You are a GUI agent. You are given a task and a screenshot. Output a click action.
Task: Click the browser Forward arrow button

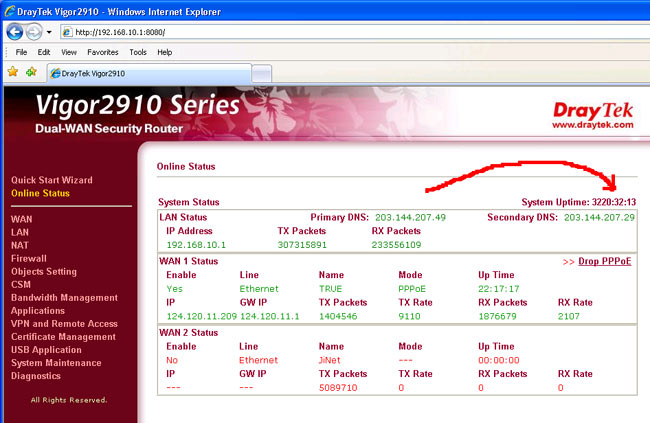(x=34, y=32)
